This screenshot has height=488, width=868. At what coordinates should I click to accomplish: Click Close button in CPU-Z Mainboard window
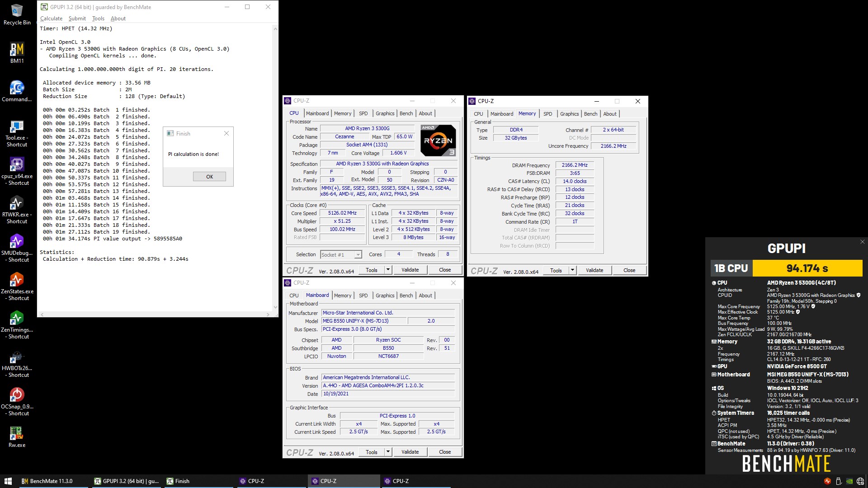[x=445, y=452]
